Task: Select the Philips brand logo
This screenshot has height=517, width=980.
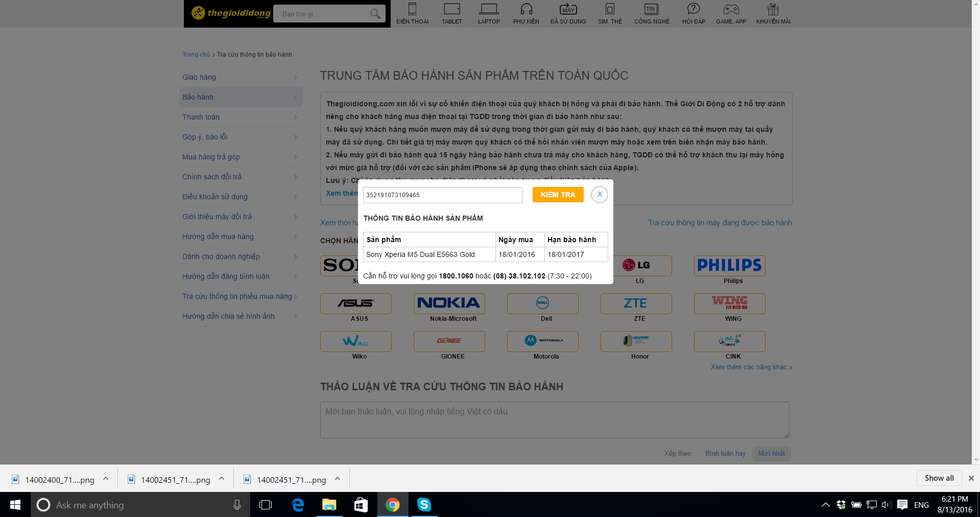Action: tap(730, 266)
